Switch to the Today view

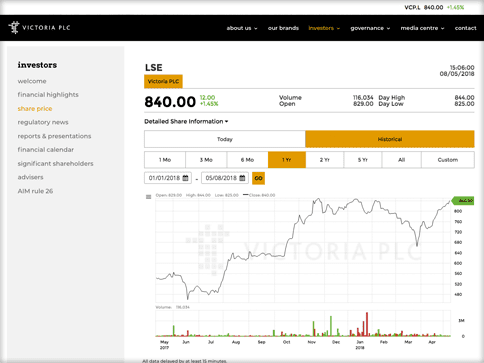pyautogui.click(x=225, y=139)
